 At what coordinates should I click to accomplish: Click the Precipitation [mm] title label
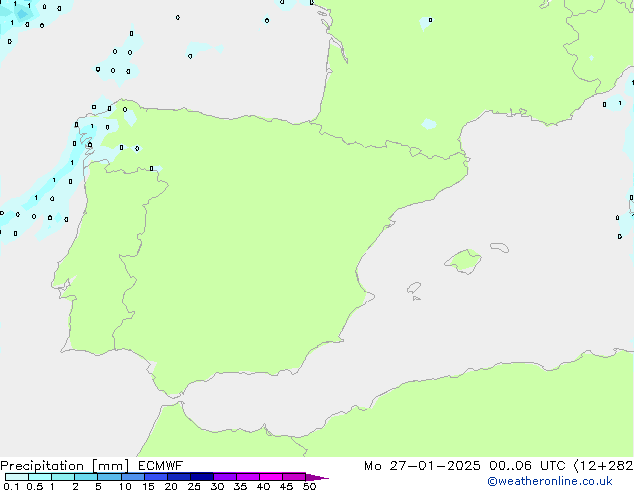61,466
